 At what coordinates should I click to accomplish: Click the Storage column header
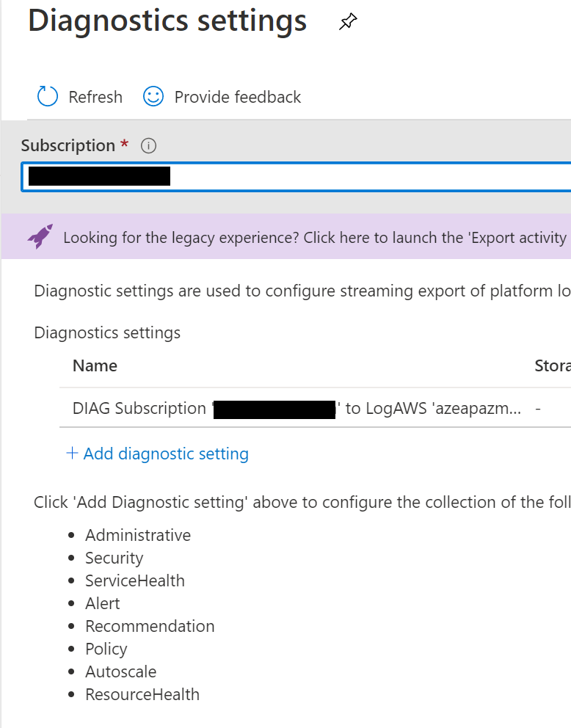click(x=552, y=365)
